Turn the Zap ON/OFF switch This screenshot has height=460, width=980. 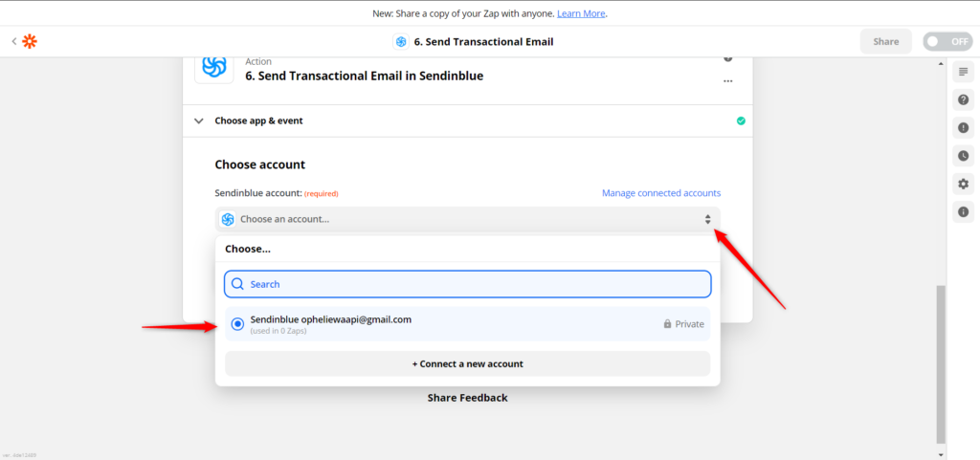(x=947, y=42)
